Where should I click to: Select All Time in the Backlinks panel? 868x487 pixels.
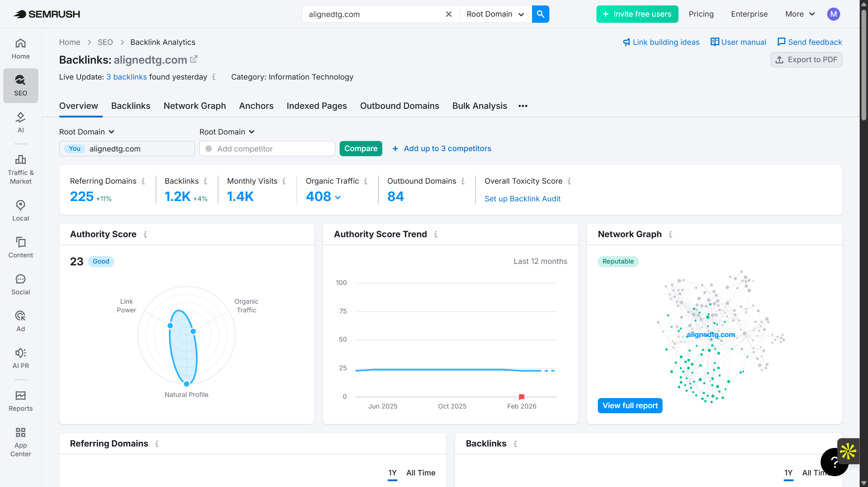[815, 473]
